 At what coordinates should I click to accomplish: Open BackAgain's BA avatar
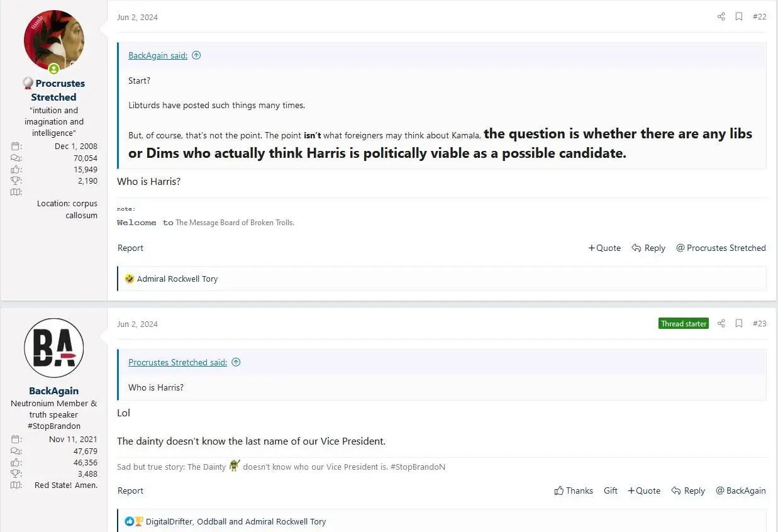coord(54,348)
